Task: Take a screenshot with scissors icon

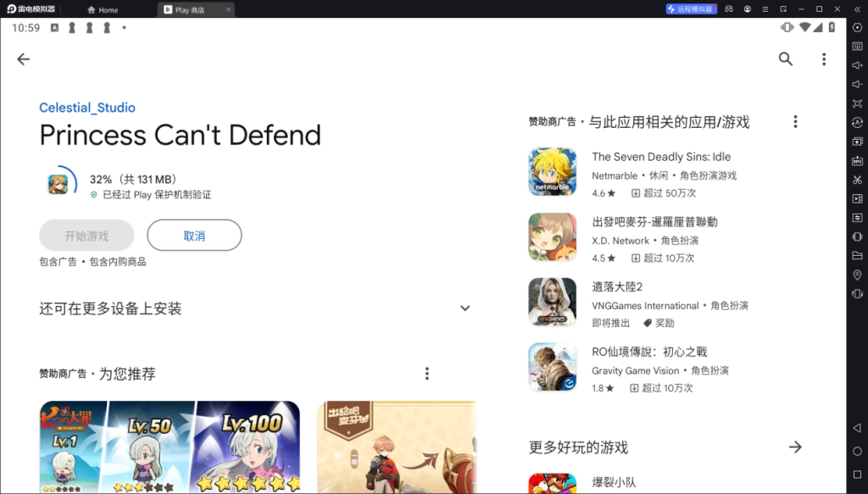Action: coord(858,180)
